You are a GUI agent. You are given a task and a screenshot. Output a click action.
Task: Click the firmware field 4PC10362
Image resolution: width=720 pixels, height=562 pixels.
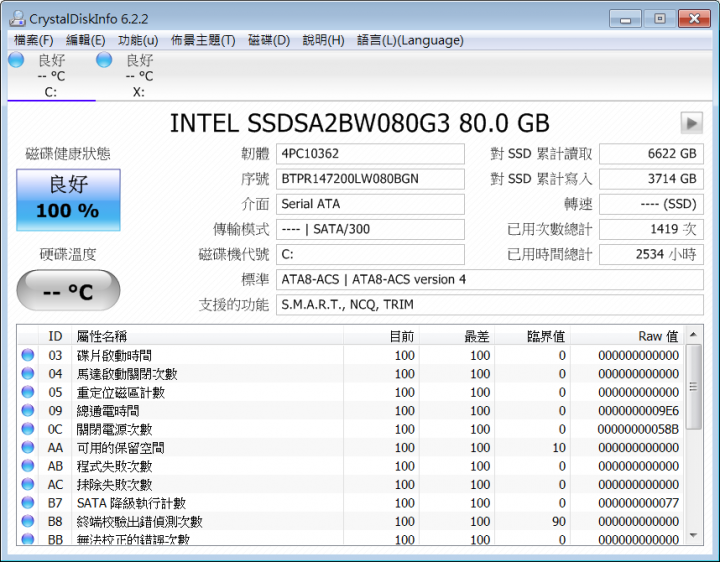click(370, 154)
